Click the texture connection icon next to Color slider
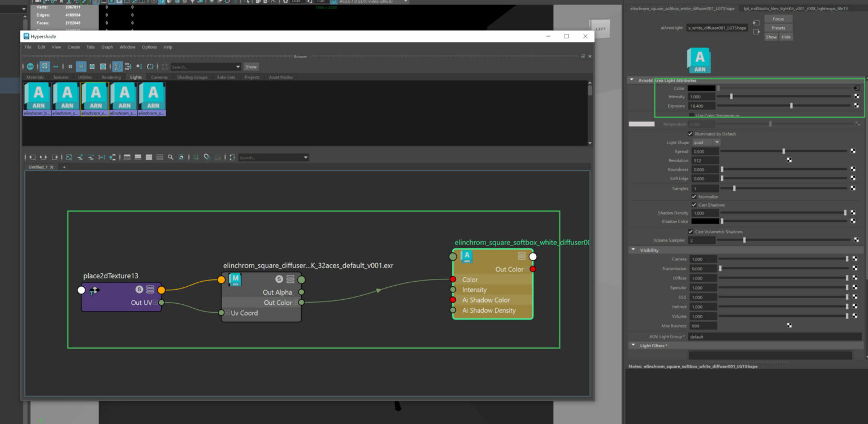This screenshot has height=424, width=868. tap(857, 89)
